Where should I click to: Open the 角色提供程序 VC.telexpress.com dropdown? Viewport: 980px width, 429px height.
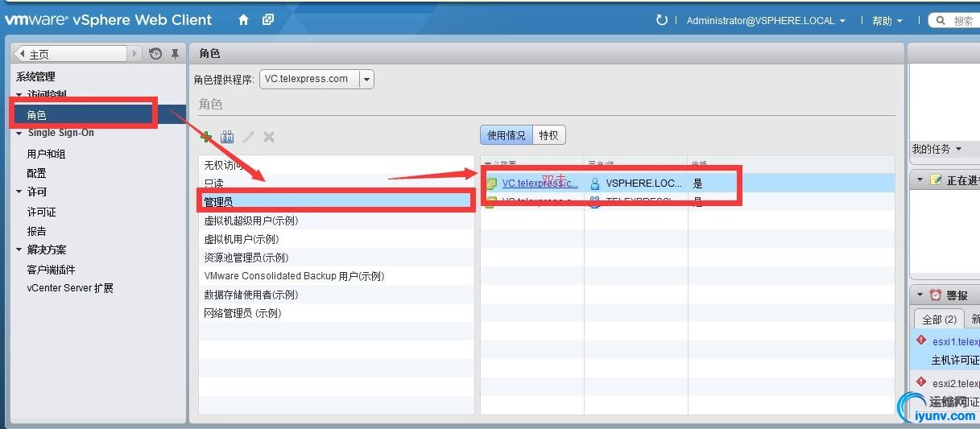(x=316, y=79)
